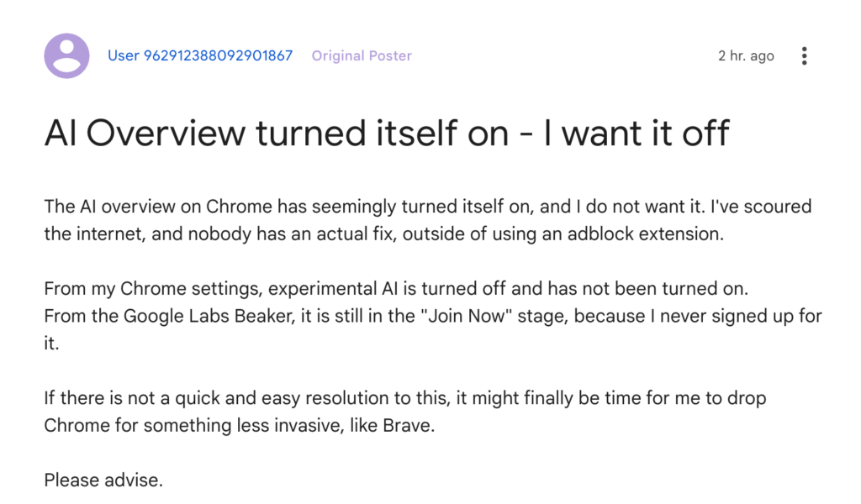Click the lone "it." line below Google Labs

52,344
